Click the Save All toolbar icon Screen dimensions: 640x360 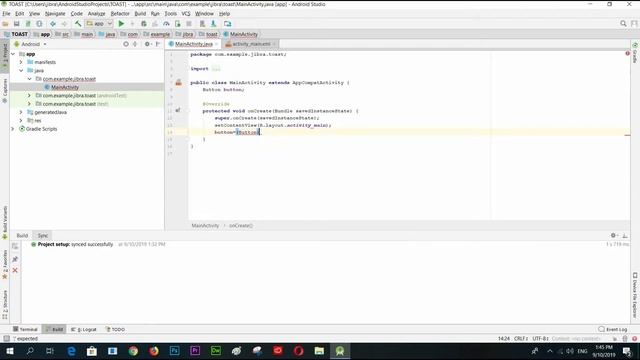(x=17, y=24)
